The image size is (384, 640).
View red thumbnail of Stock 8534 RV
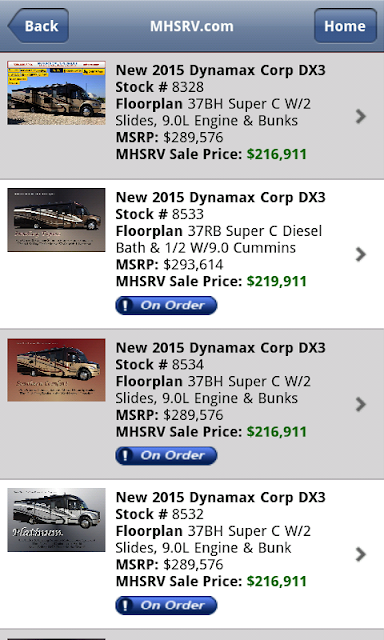click(x=56, y=370)
